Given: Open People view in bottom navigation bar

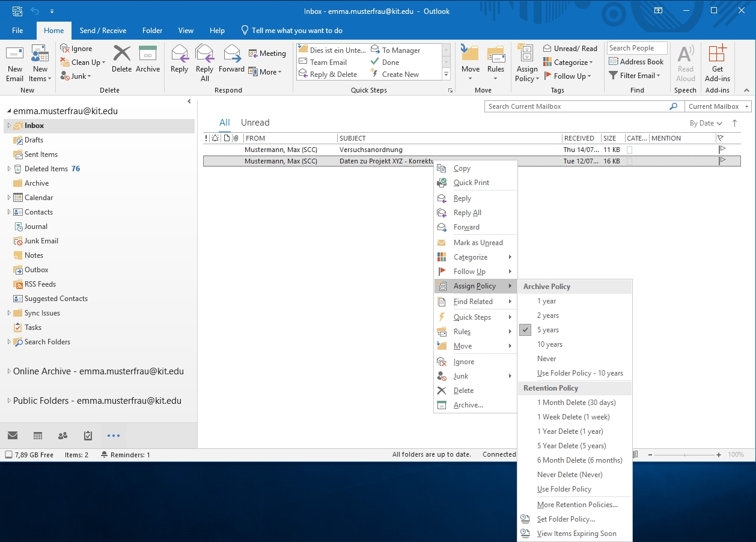Looking at the screenshot, I should [62, 436].
